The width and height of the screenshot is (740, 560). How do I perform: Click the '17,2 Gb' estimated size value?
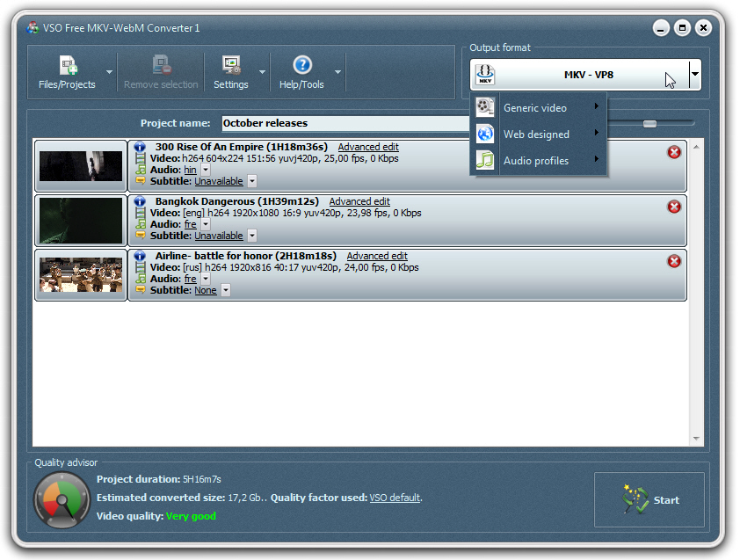coord(245,498)
